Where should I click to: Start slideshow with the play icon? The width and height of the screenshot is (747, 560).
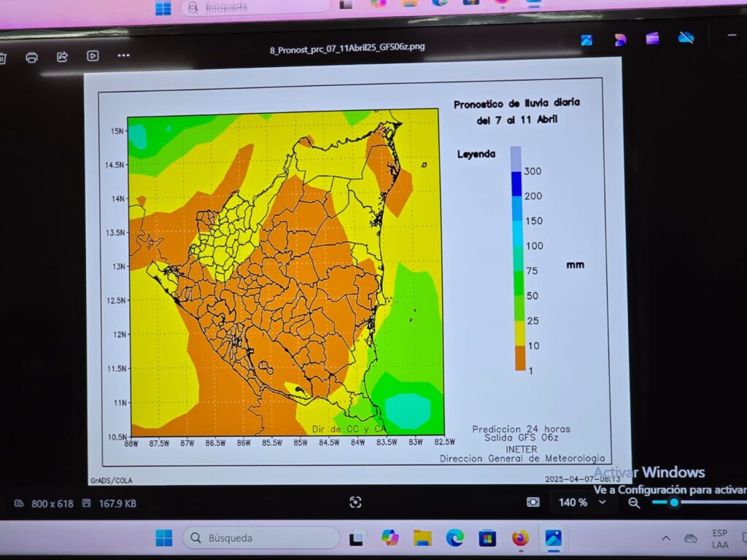click(x=93, y=55)
